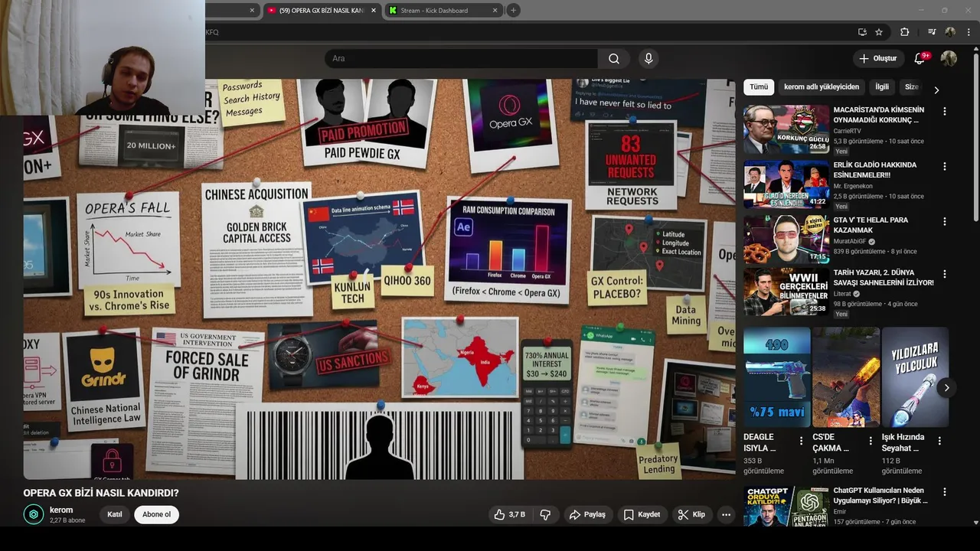980x551 pixels.
Task: Show next filter chips arrow
Action: [x=936, y=90]
